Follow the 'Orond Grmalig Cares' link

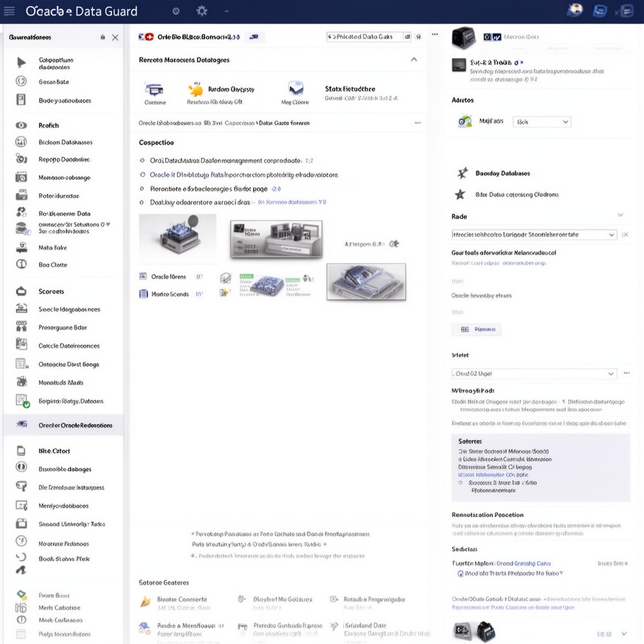pos(524,563)
